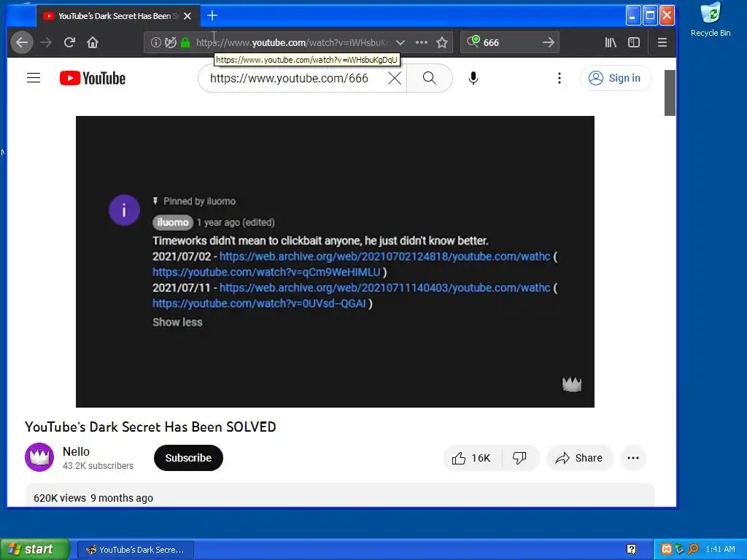The image size is (747, 560).
Task: Click the YouTube search magnifier button
Action: click(429, 78)
